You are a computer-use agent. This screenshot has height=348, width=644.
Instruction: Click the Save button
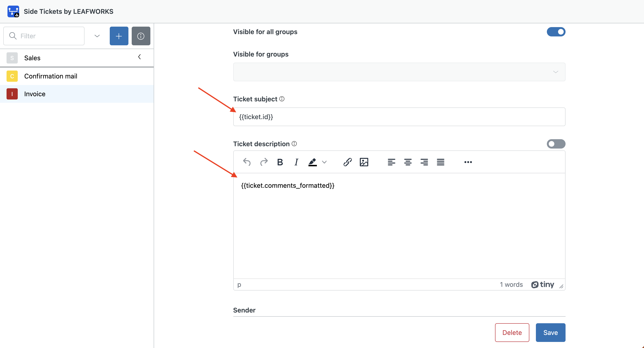[550, 333]
